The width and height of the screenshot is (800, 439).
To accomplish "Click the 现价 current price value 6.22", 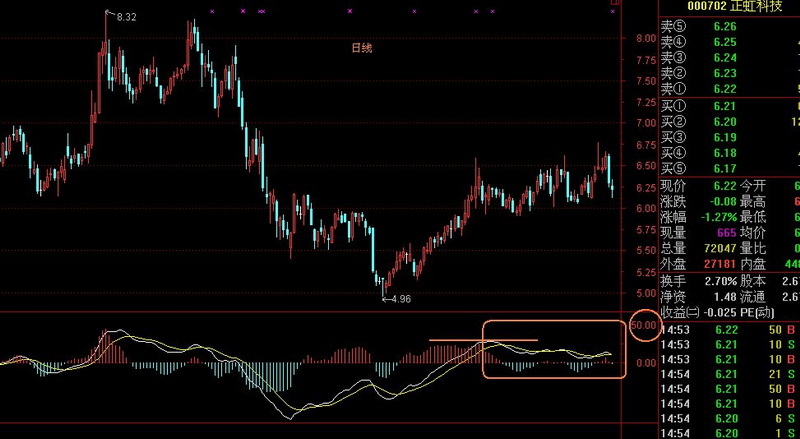I will pyautogui.click(x=724, y=186).
